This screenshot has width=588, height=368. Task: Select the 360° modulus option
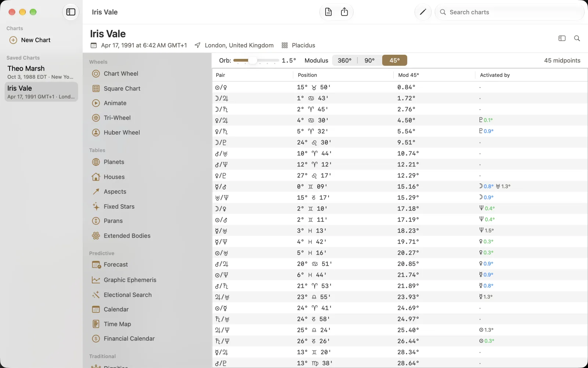point(345,60)
